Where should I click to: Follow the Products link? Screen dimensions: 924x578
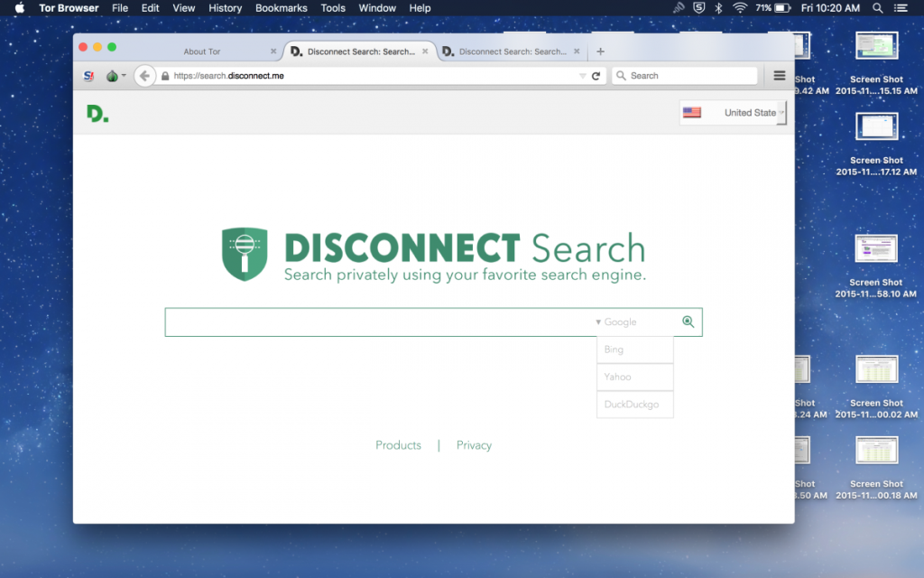[x=398, y=445]
